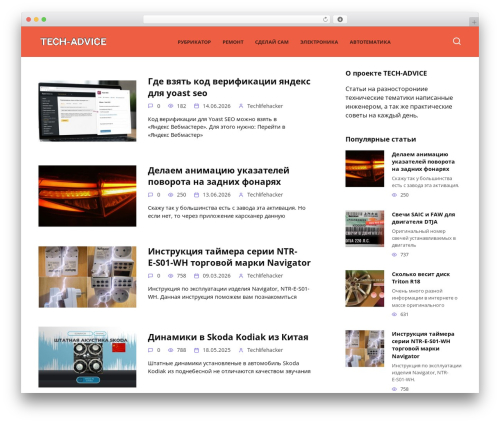Click views eye icon showing 788
Image resolution: width=500 pixels, height=423 pixels.
click(170, 350)
